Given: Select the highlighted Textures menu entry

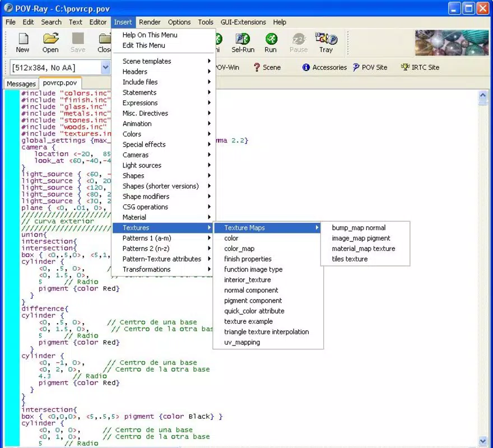Looking at the screenshot, I should point(163,227).
